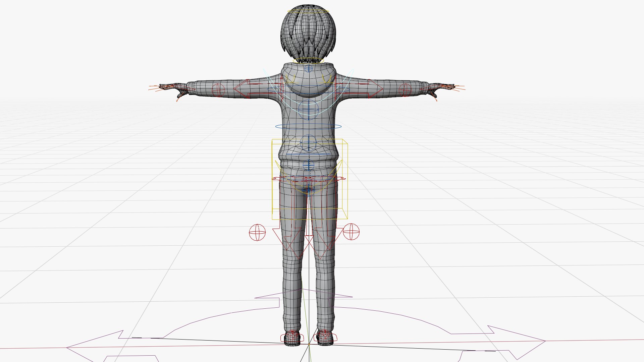
Task: Select the flat blue waist ring control
Action: click(309, 127)
